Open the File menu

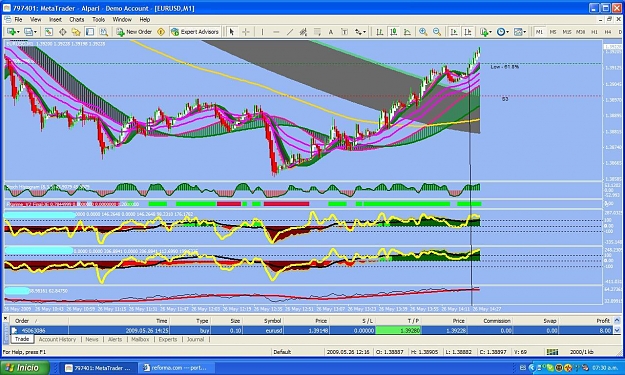(x=18, y=20)
